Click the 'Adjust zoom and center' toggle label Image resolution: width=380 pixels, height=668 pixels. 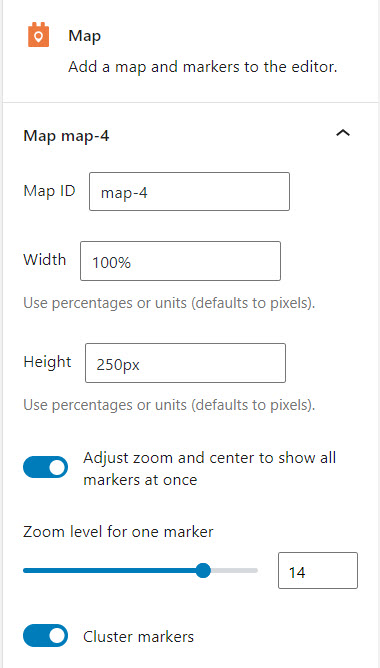click(x=210, y=469)
